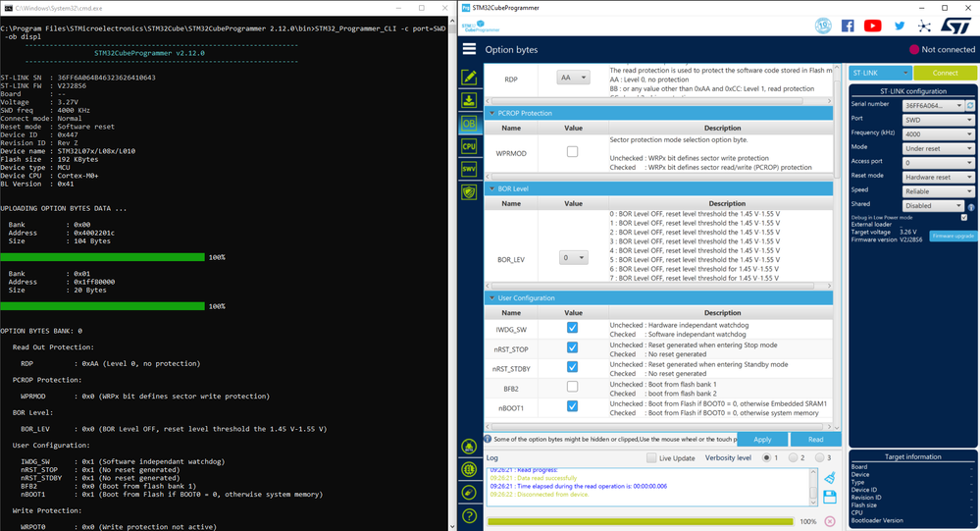Image resolution: width=980 pixels, height=531 pixels.
Task: Uncheck the nBOOT1 checkbox
Action: pyautogui.click(x=572, y=406)
